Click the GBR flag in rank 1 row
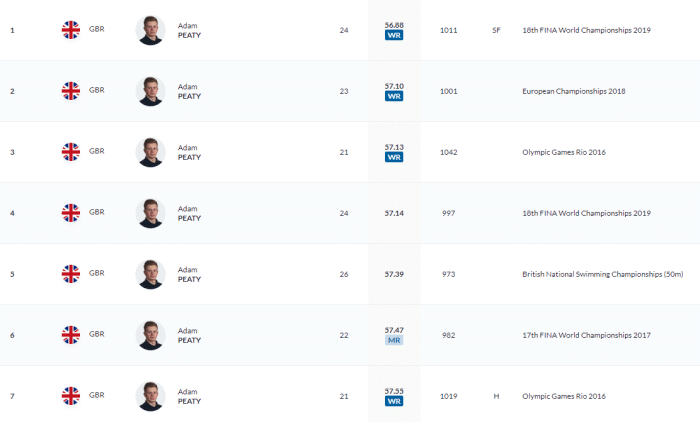 click(71, 30)
